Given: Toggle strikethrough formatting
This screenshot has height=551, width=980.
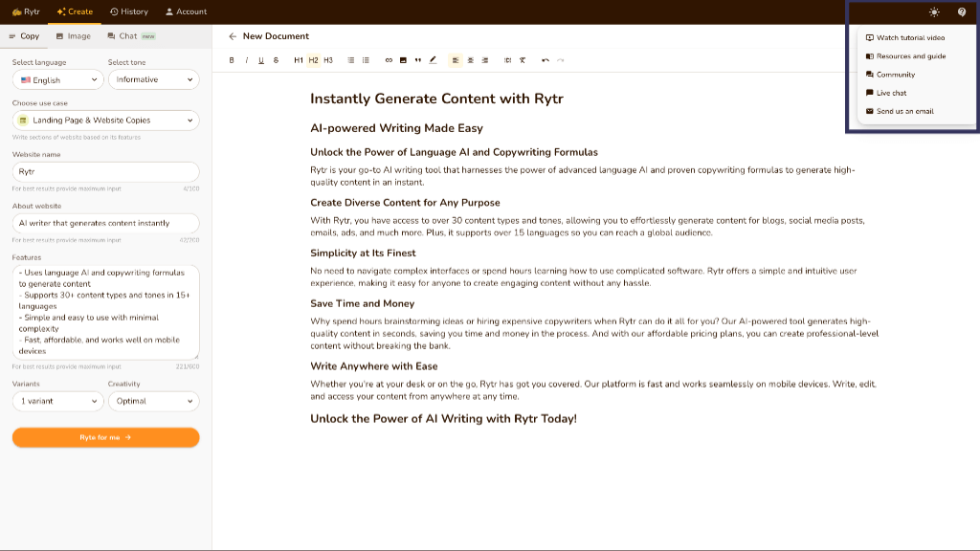Looking at the screenshot, I should tap(276, 60).
